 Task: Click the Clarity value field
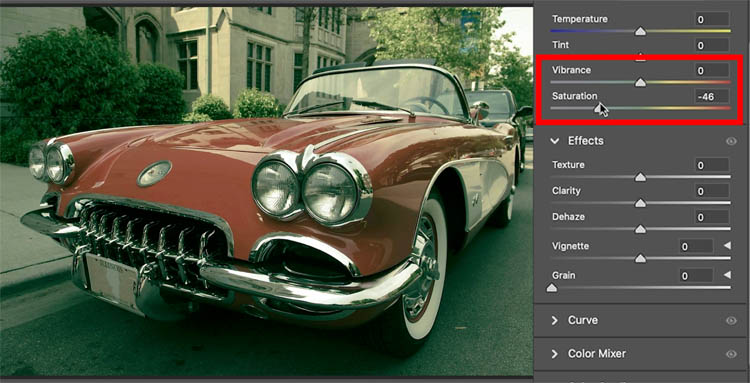point(712,191)
